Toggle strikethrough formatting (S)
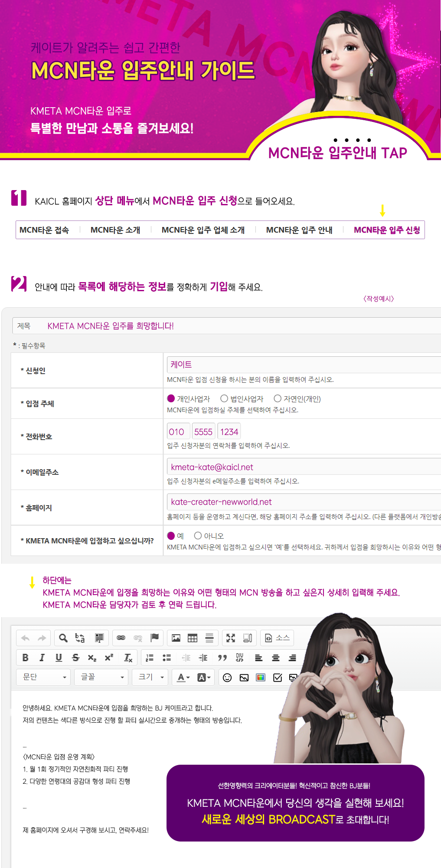441x868 pixels. tap(75, 658)
